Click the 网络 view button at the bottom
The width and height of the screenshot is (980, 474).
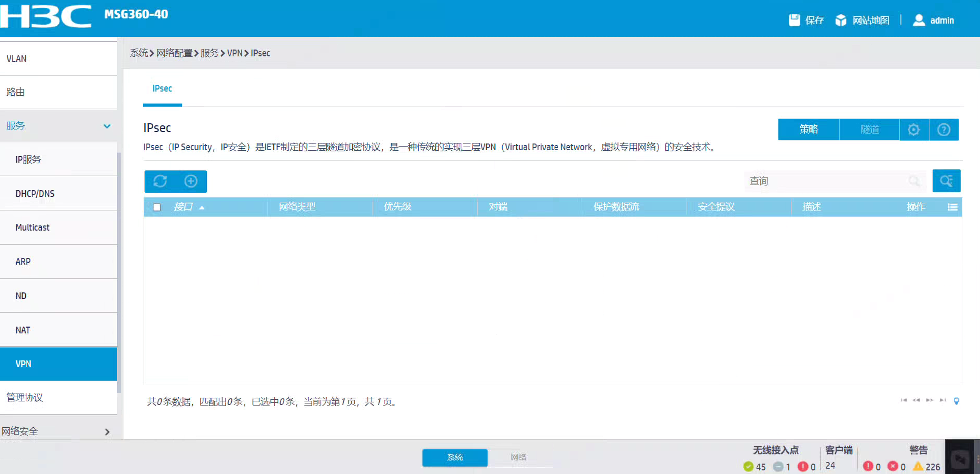tap(518, 457)
